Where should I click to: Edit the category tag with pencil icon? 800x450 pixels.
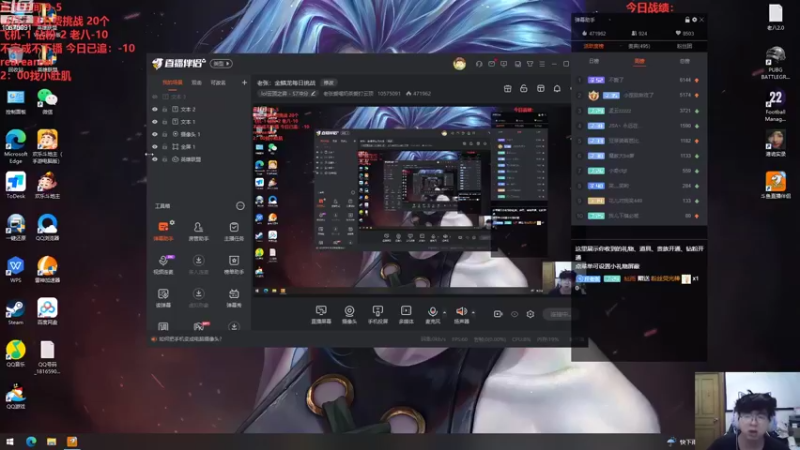pyautogui.click(x=313, y=93)
